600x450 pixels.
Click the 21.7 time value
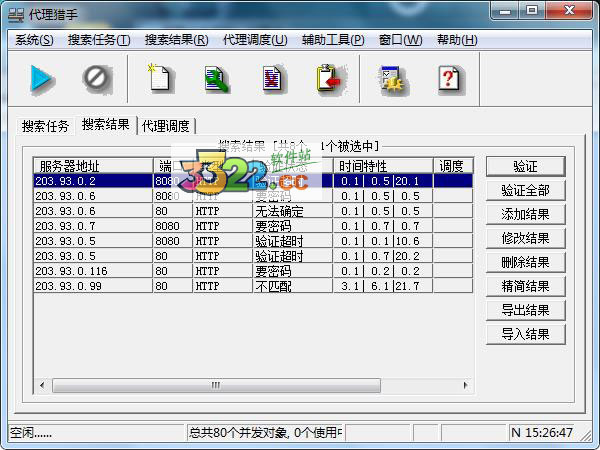(x=407, y=286)
